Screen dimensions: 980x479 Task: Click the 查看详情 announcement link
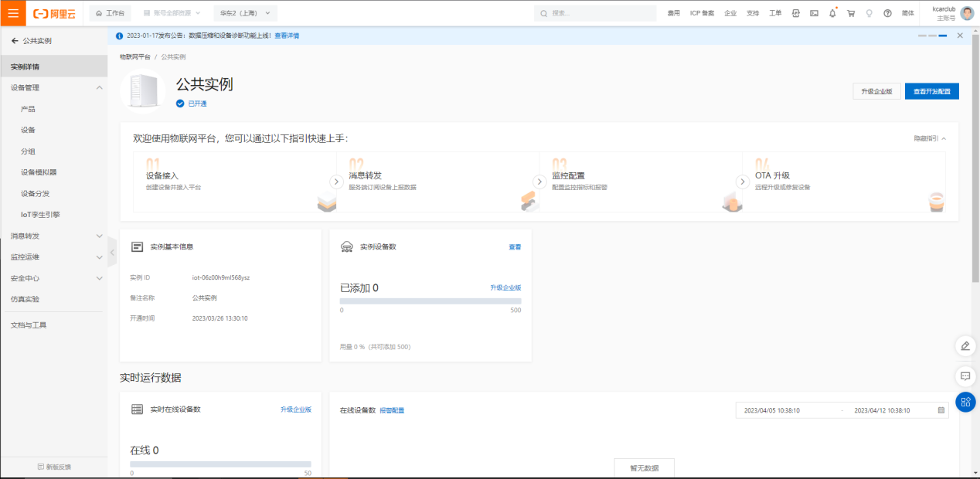tap(287, 36)
